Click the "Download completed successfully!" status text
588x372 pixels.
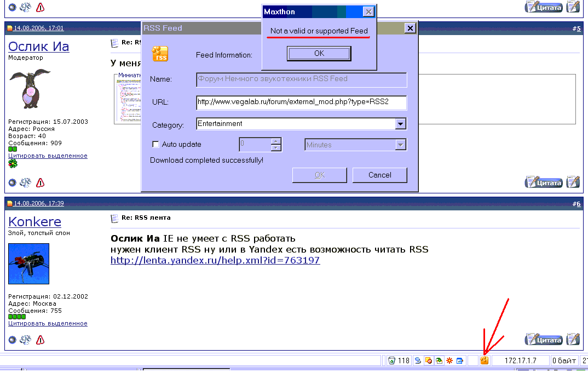206,161
